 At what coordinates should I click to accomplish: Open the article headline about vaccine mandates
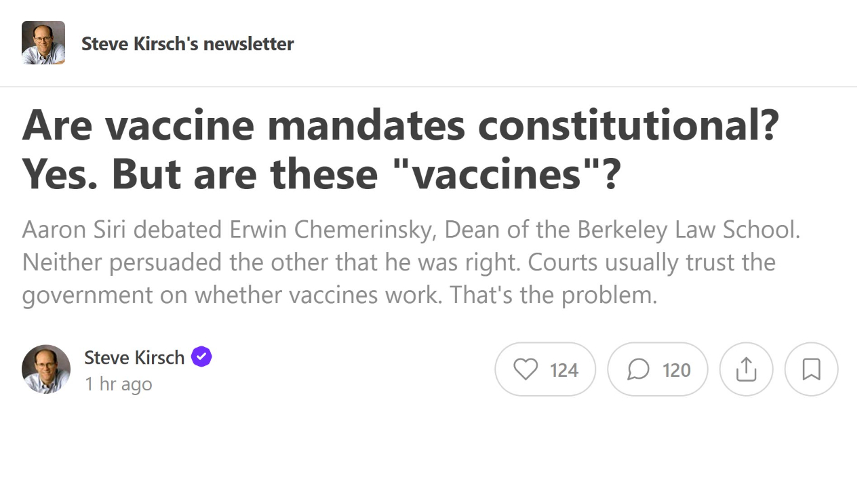click(x=401, y=149)
